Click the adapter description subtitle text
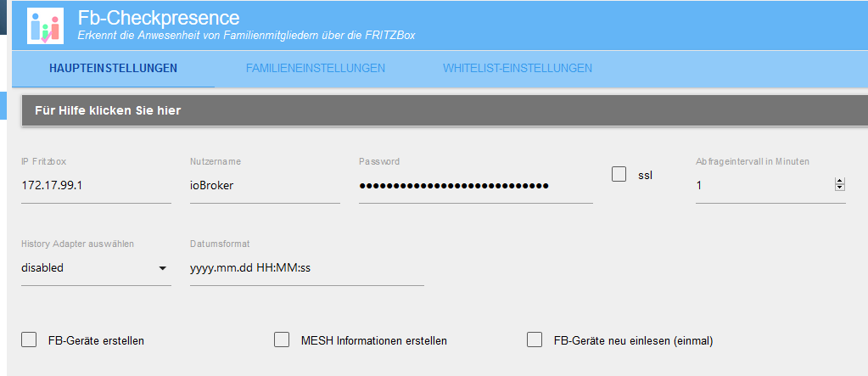Screen dimensions: 868x376 (x=246, y=36)
